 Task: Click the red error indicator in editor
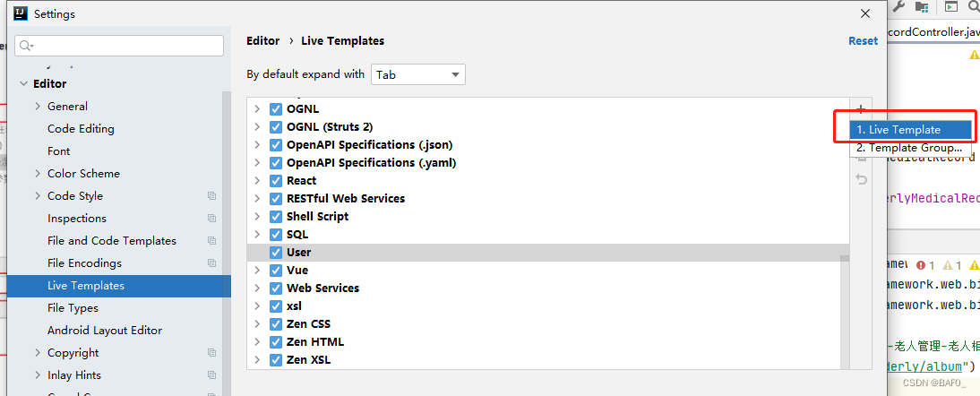(x=921, y=265)
